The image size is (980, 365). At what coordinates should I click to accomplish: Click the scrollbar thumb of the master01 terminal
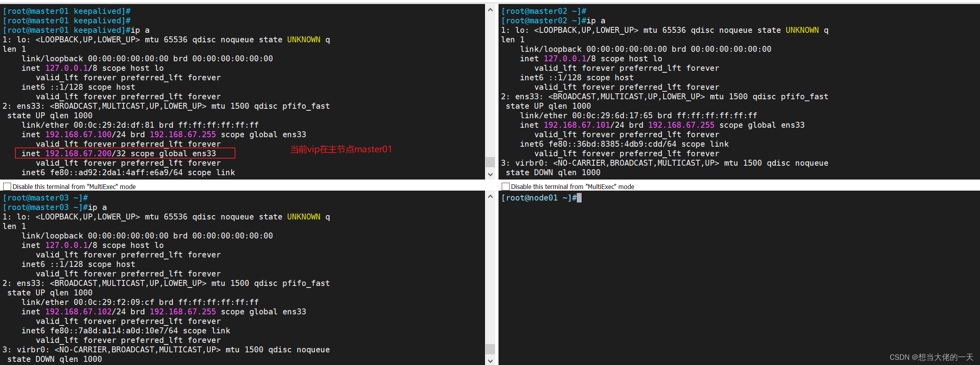(490, 162)
